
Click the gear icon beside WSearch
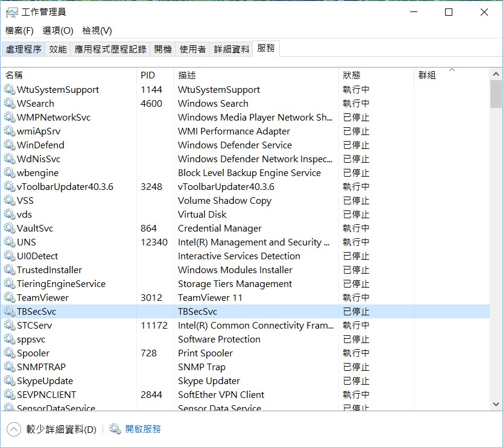(10, 103)
